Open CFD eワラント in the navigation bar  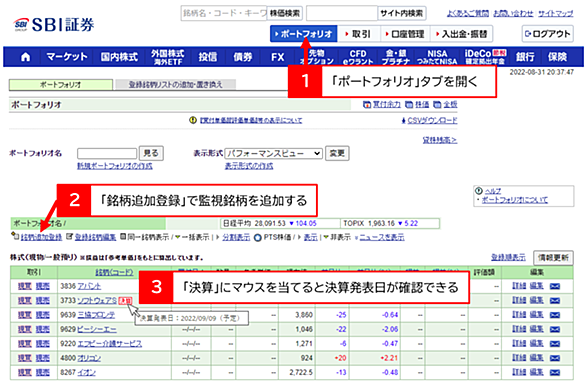(358, 57)
